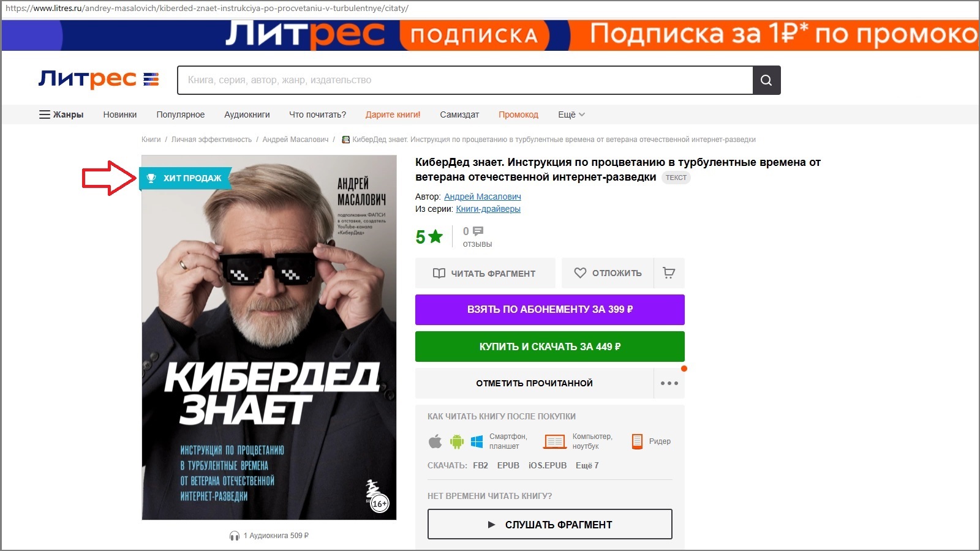The image size is (980, 551).
Task: Click the search magnifier icon button
Action: (766, 80)
